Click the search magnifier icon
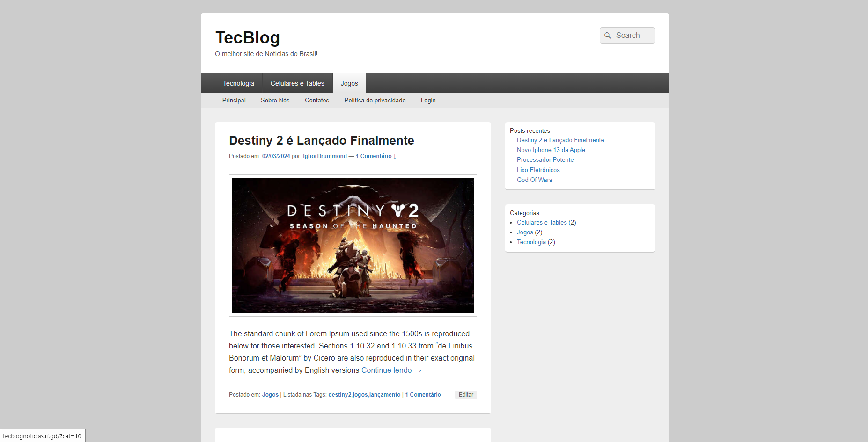The height and width of the screenshot is (442, 868). point(608,36)
